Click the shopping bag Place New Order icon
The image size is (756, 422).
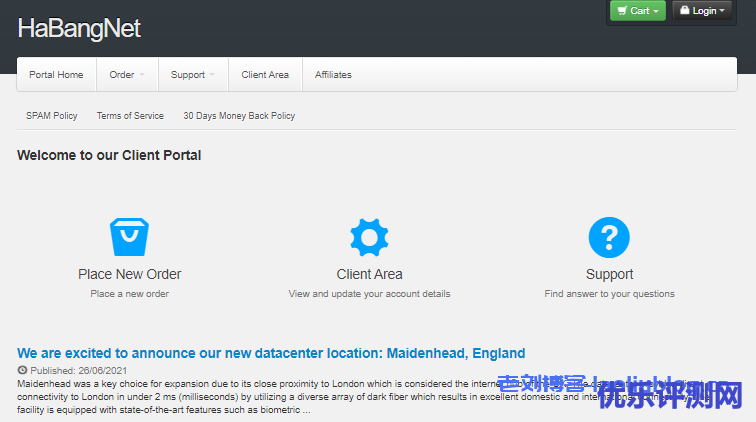[129, 237]
